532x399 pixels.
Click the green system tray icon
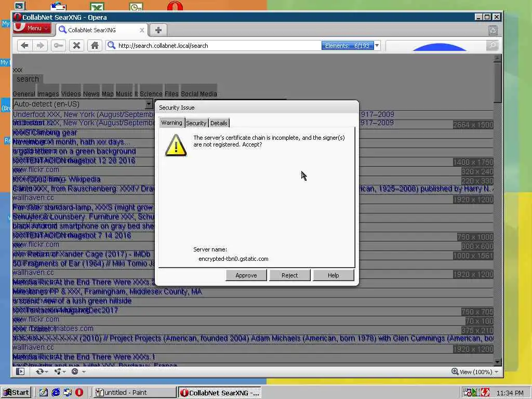click(x=475, y=393)
